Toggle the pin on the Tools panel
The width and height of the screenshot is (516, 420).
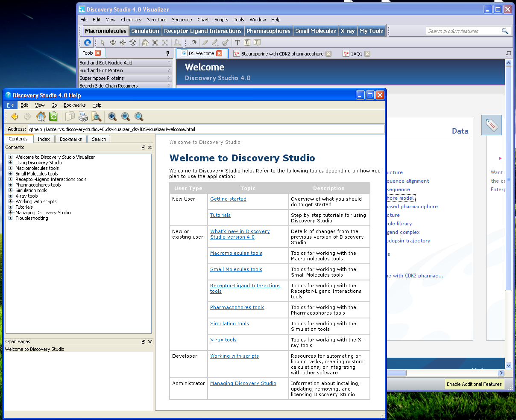pyautogui.click(x=167, y=53)
